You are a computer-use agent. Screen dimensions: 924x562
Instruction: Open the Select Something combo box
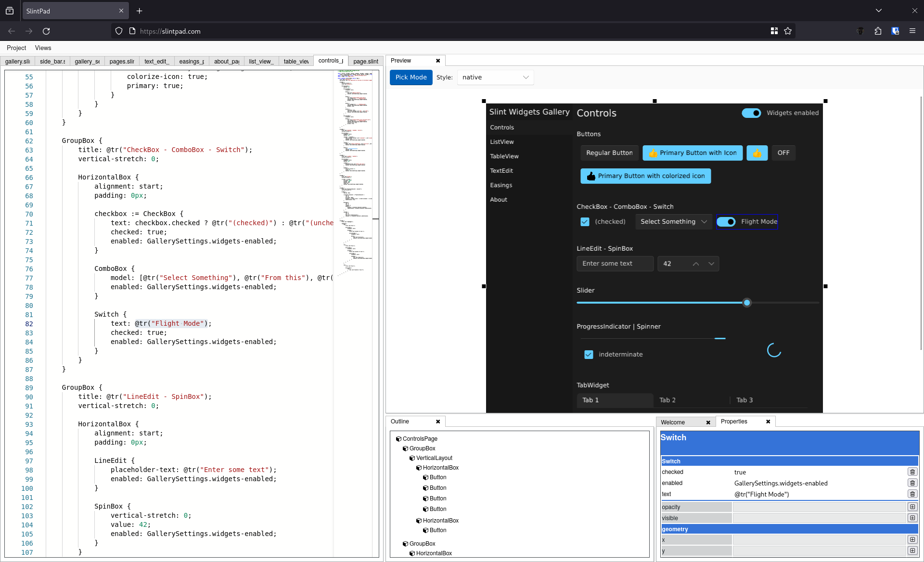click(x=673, y=222)
